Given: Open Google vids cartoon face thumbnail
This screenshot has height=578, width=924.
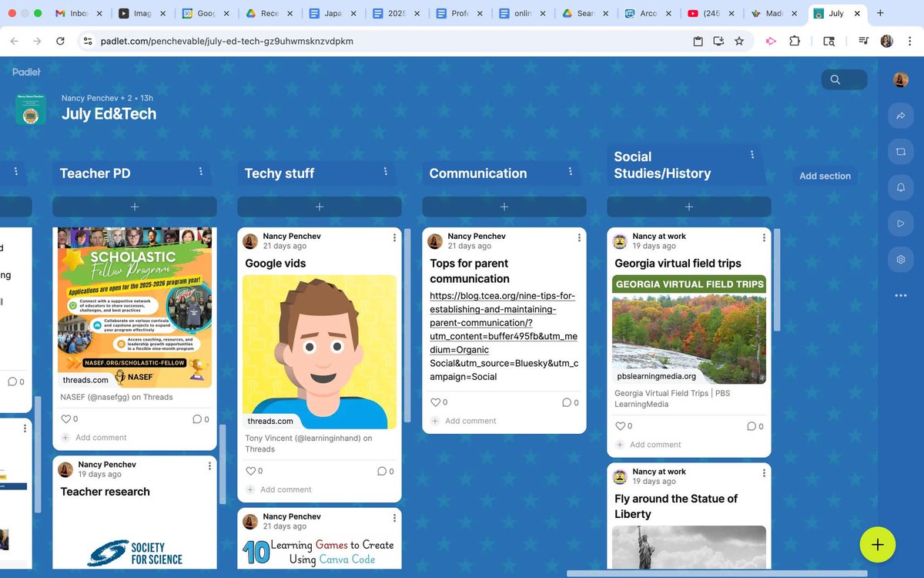Looking at the screenshot, I should (320, 351).
